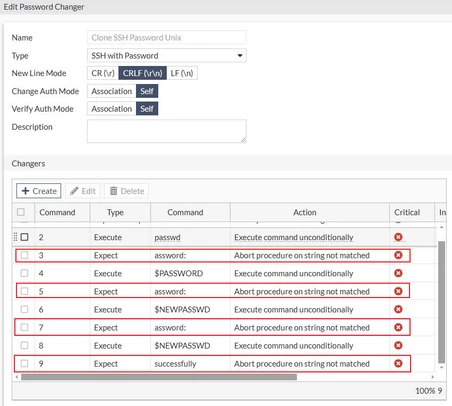
Task: Select CR (\r) new line mode
Action: pos(103,73)
